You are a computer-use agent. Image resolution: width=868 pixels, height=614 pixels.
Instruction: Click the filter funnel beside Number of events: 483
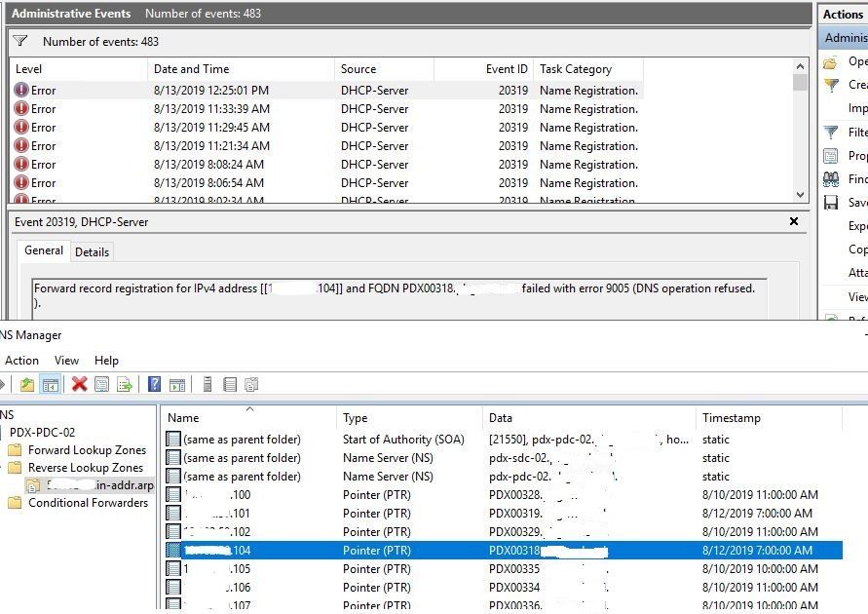19,41
